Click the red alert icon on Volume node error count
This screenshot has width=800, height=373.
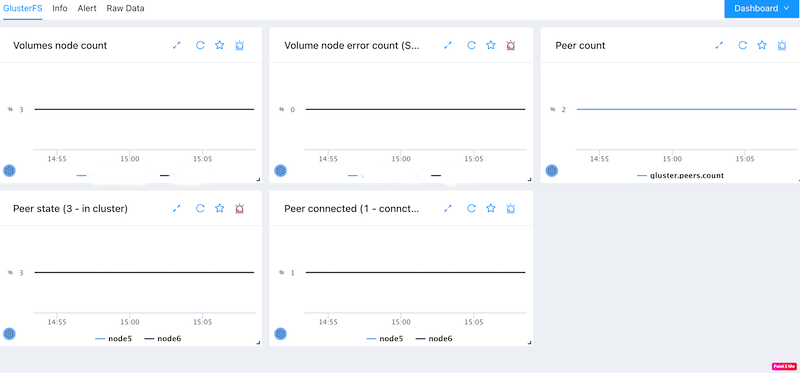click(x=511, y=45)
